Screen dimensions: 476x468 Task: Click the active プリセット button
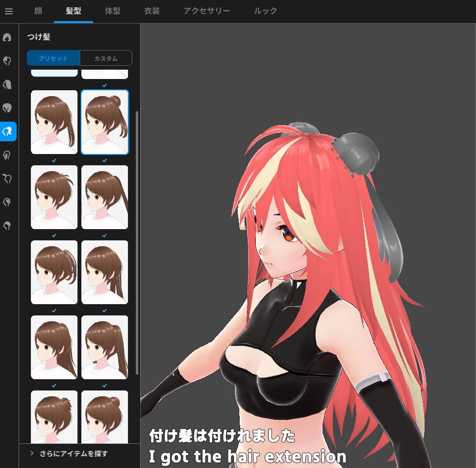click(53, 58)
